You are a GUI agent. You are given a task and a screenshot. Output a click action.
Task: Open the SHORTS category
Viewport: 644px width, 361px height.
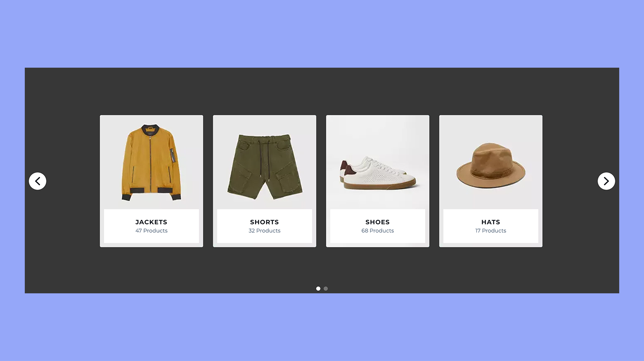264,222
